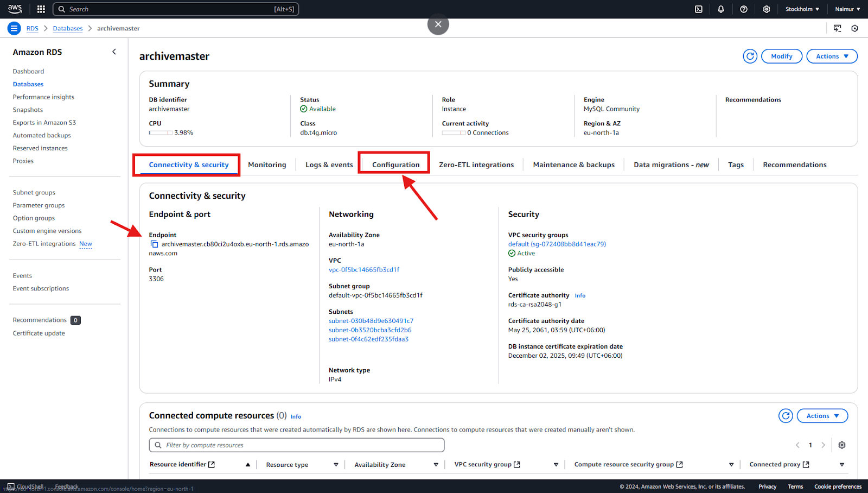The image size is (868, 493).
Task: Switch to the Connectivity & security tab
Action: click(x=189, y=165)
